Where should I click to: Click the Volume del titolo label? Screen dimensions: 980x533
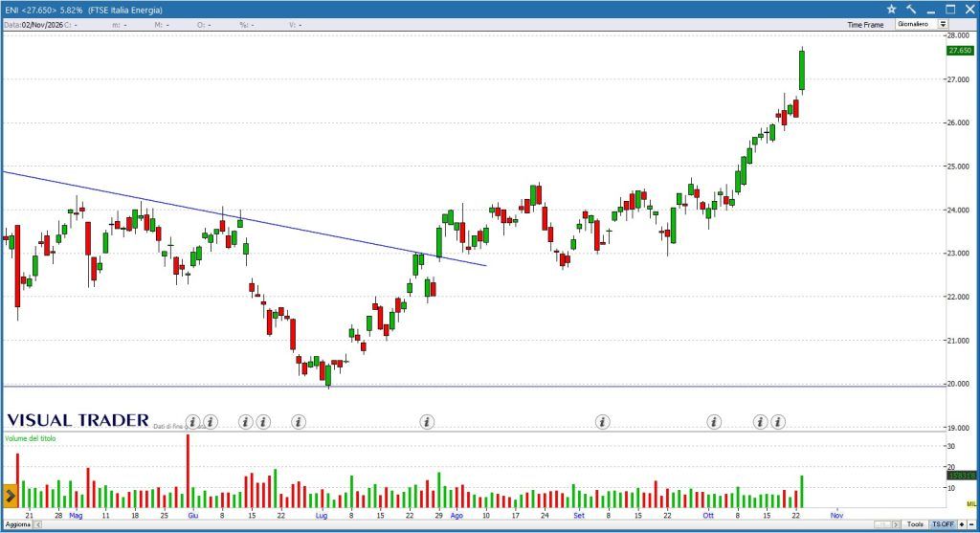point(31,438)
